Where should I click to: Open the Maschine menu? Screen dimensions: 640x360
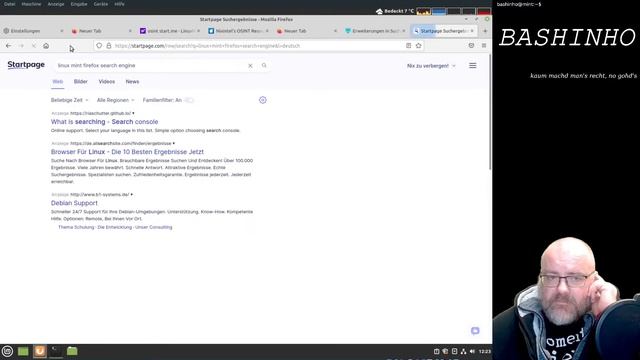coord(31,4)
